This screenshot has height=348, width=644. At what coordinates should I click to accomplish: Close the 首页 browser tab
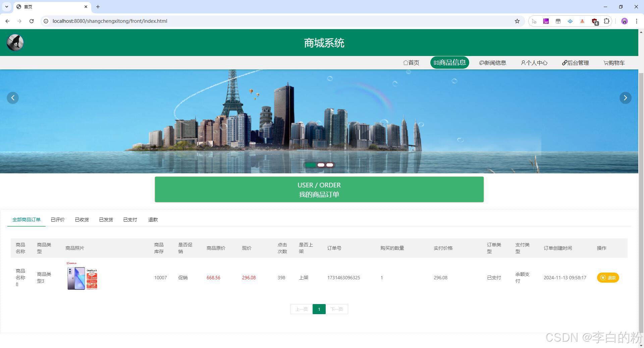point(86,7)
